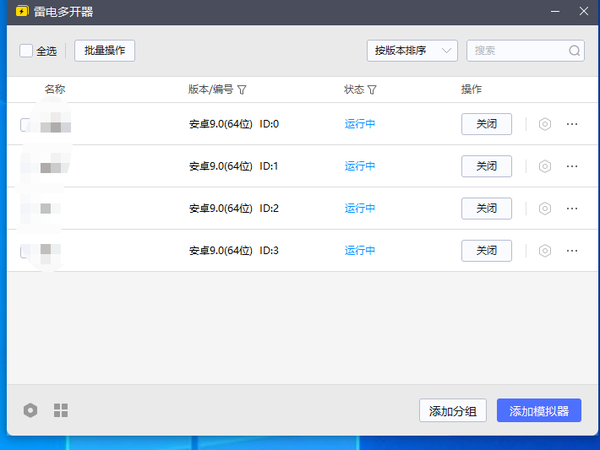Click 运行中 status of ID:2 row

[360, 209]
